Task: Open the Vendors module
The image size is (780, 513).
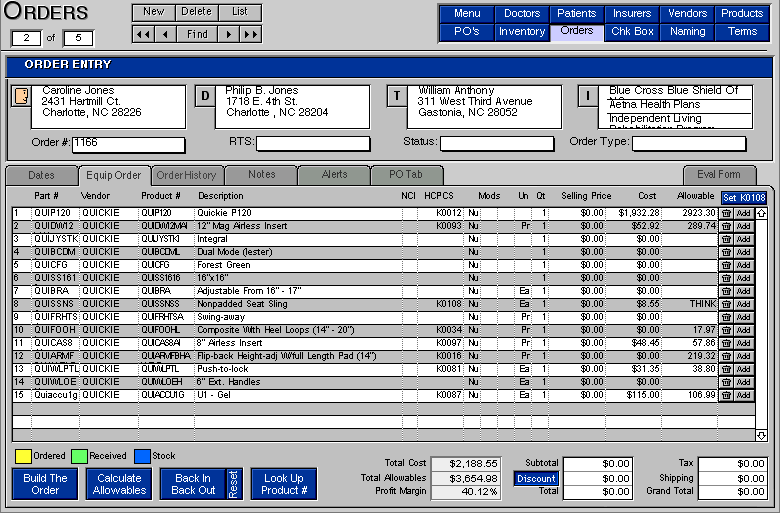Action: pyautogui.click(x=687, y=13)
